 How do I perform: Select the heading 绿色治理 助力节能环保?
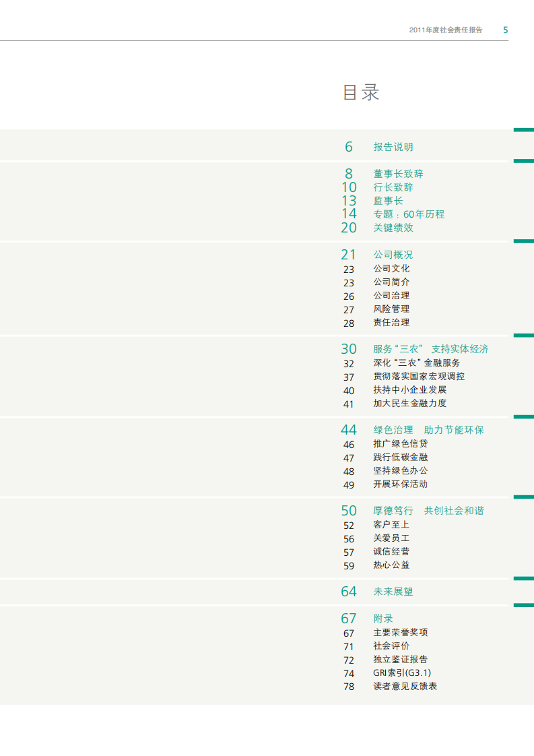(x=428, y=430)
